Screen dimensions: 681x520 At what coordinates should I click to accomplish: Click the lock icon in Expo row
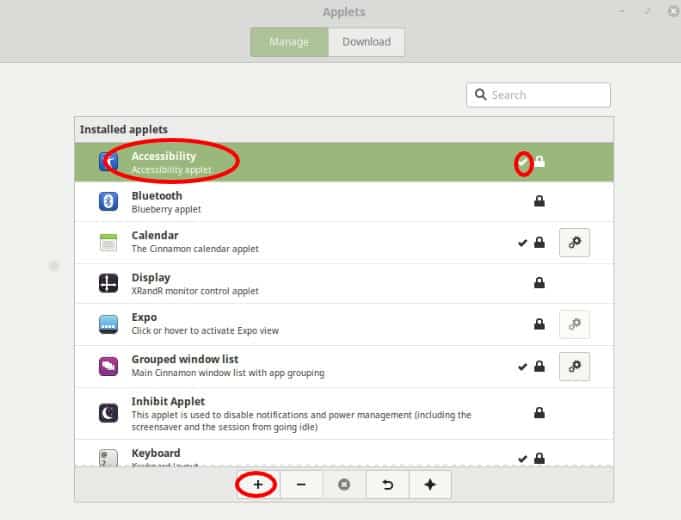point(539,324)
